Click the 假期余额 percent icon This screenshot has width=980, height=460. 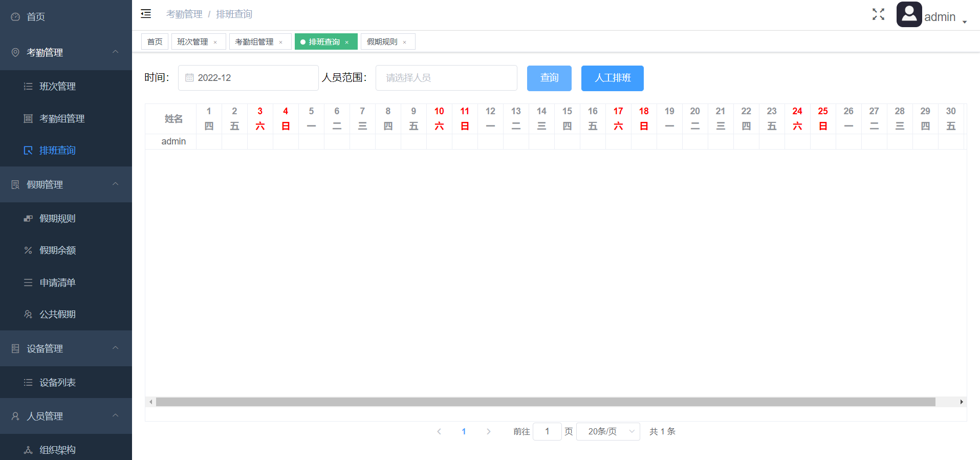(x=28, y=250)
